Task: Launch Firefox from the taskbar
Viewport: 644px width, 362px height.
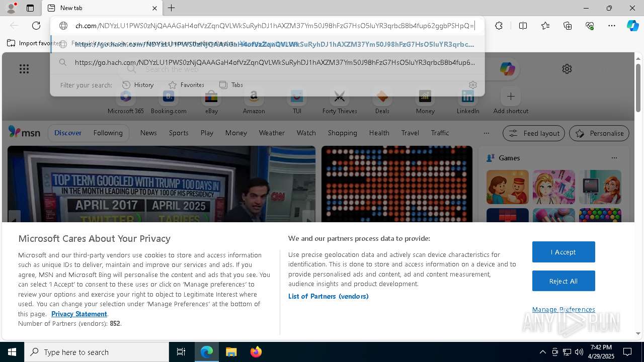Action: tap(256, 352)
